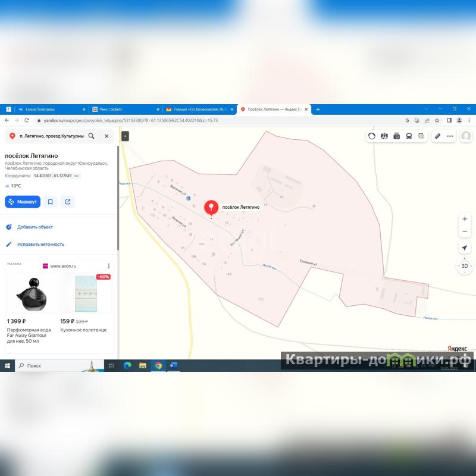This screenshot has height=476, width=476.
Task: Share the location via share icon
Action: (68, 202)
